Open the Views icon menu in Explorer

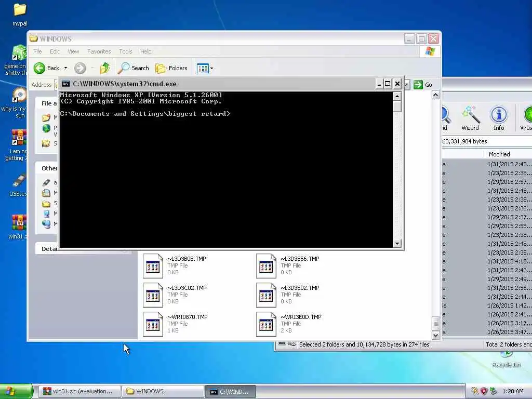click(x=203, y=68)
